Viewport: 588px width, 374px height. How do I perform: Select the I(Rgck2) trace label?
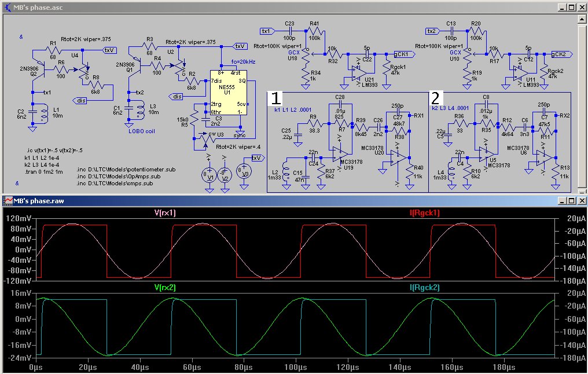tap(424, 287)
